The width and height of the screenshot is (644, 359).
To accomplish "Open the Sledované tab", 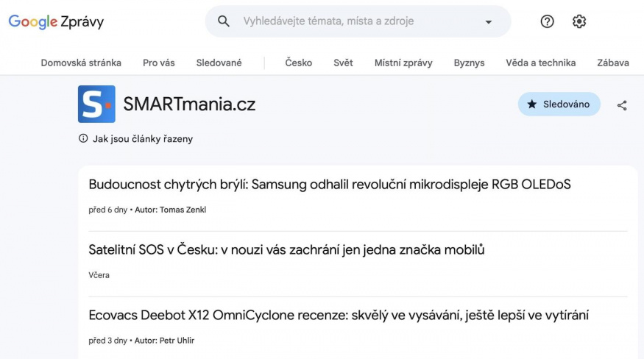I will coord(219,63).
